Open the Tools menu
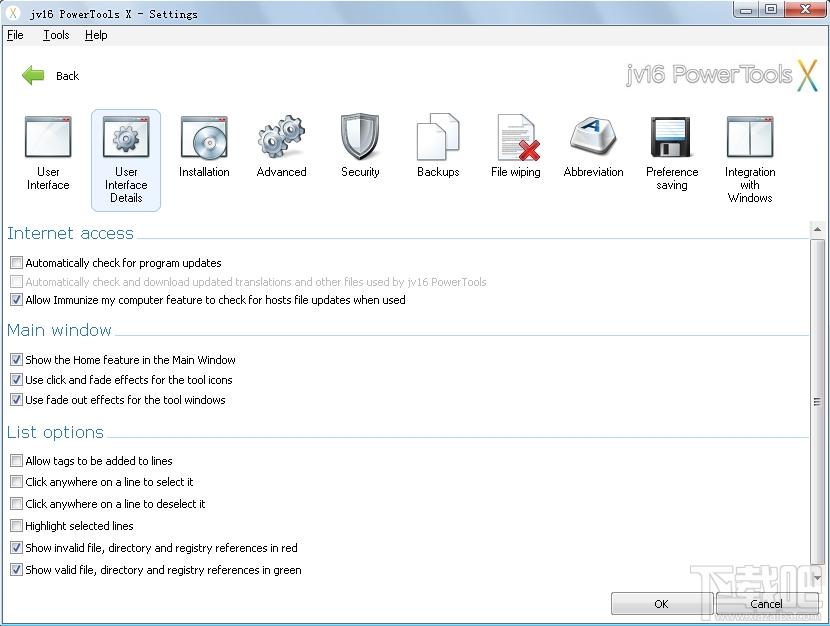830x626 pixels. pos(56,35)
